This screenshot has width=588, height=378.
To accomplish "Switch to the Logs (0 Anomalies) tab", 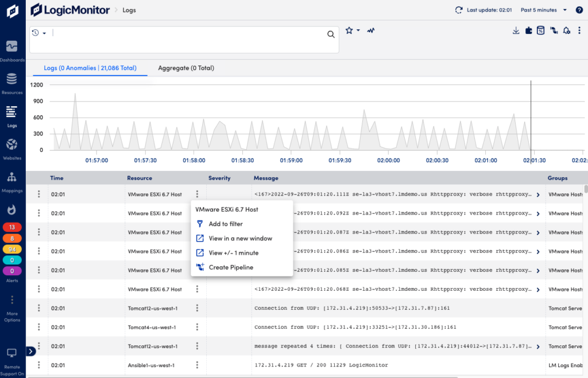I will tap(90, 68).
